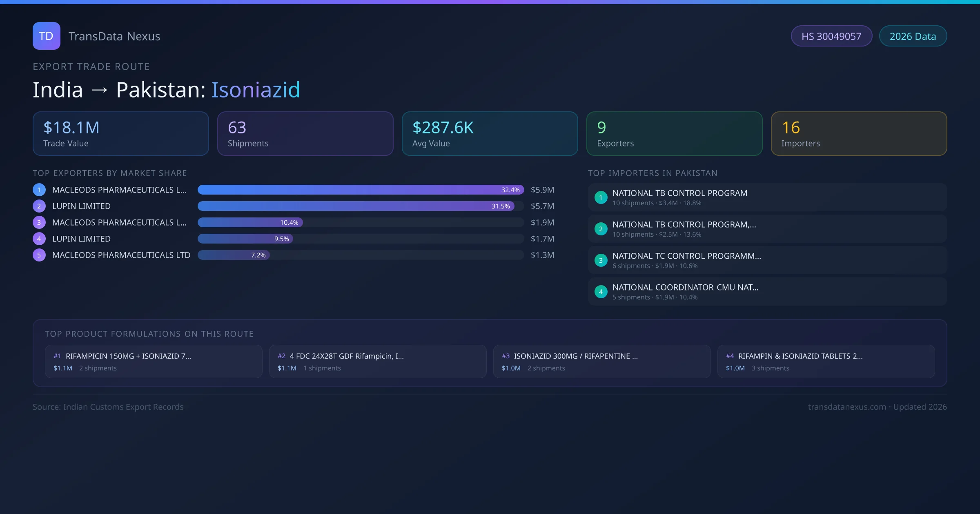Open #1 Rifampicin 150MG formulation card
The width and height of the screenshot is (980, 514).
pyautogui.click(x=154, y=361)
